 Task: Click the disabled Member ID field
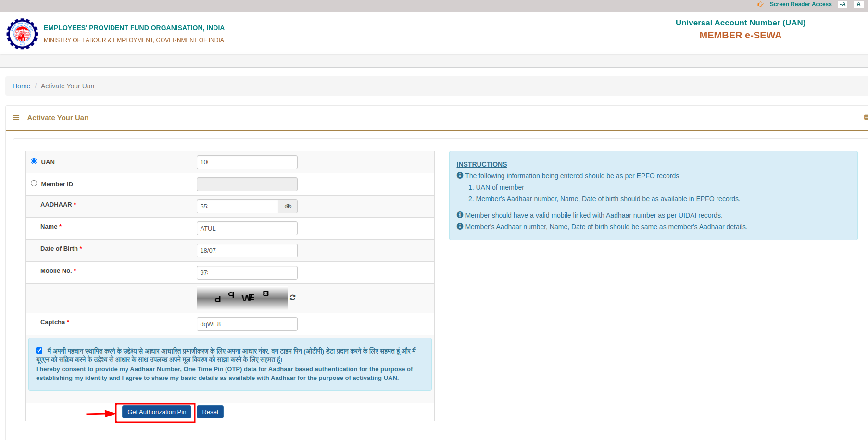pos(247,184)
